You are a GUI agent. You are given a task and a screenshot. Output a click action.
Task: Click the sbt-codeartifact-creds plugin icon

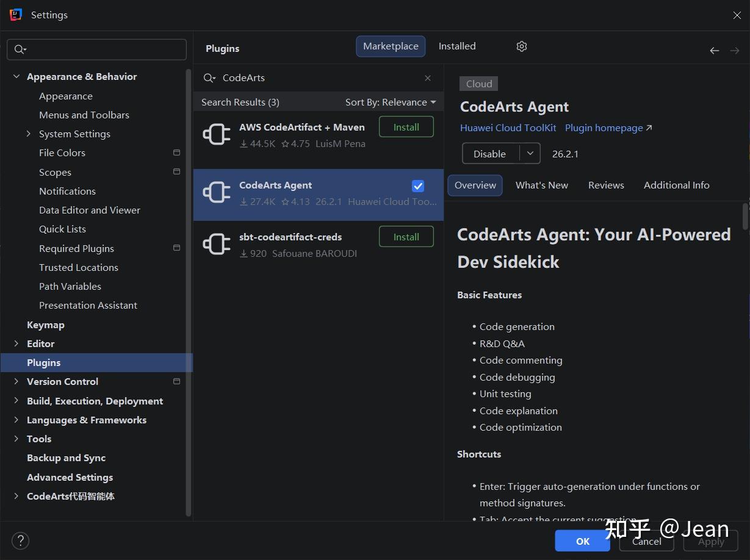tap(217, 245)
